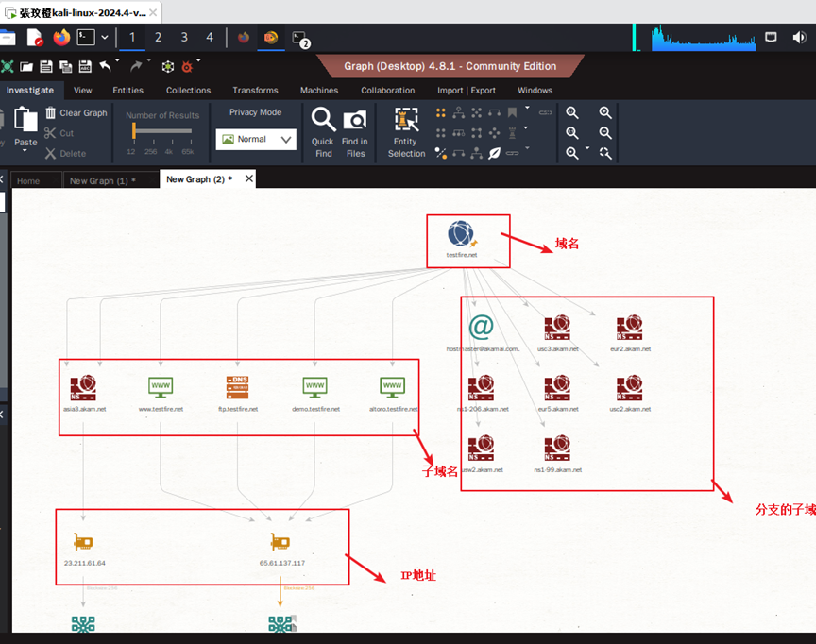
Task: Expand the arrow beside the bottom chain-link icon
Action: (x=527, y=147)
